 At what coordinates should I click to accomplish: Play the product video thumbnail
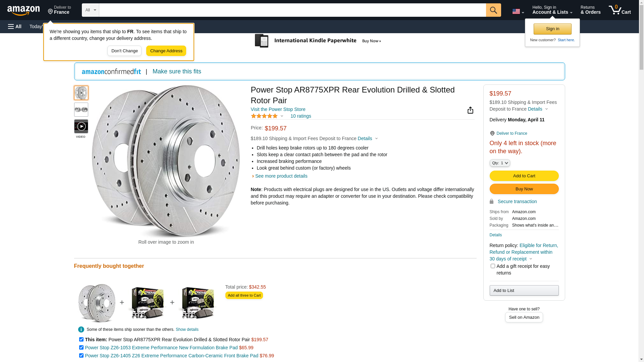pos(81,127)
